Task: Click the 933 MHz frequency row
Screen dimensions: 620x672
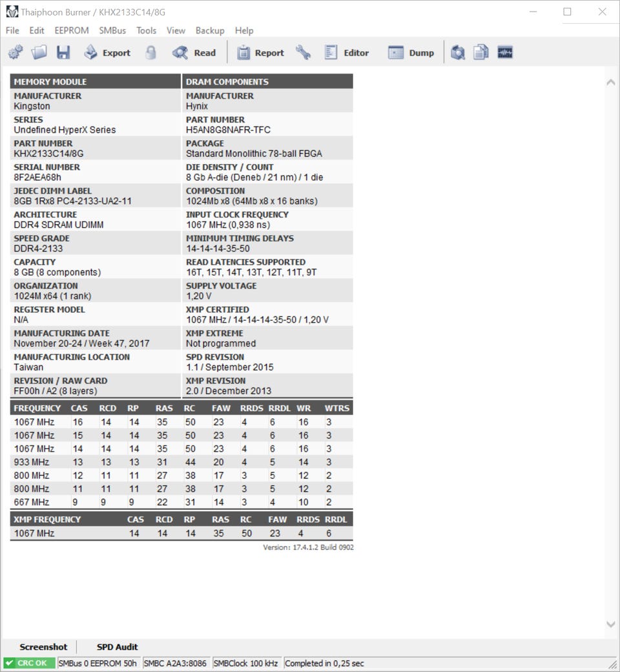Action: 181,462
